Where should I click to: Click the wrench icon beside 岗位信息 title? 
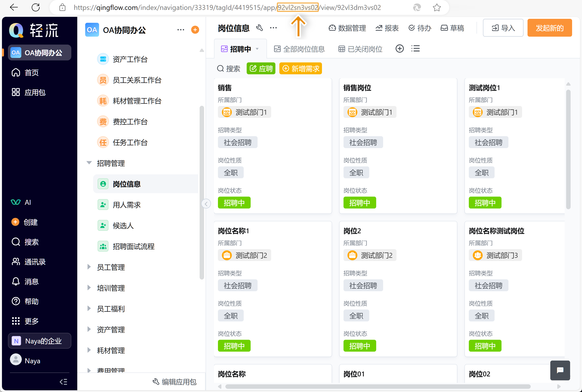[x=259, y=28]
